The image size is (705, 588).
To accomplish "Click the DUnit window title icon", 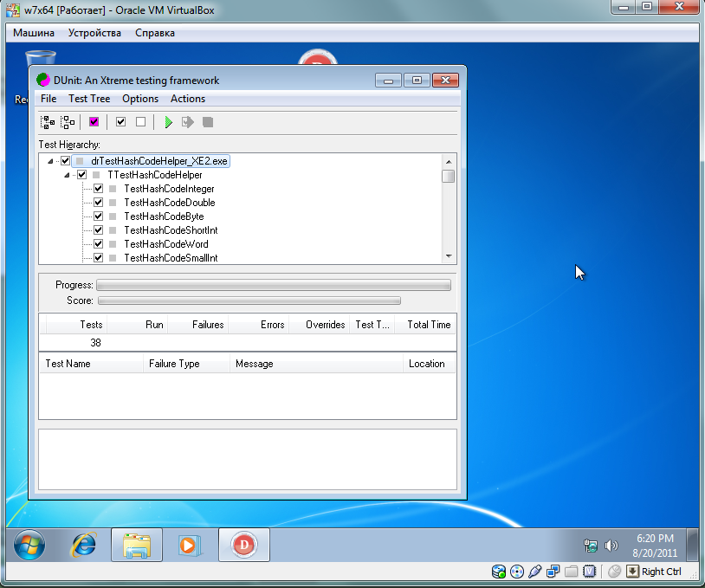I will coord(43,80).
